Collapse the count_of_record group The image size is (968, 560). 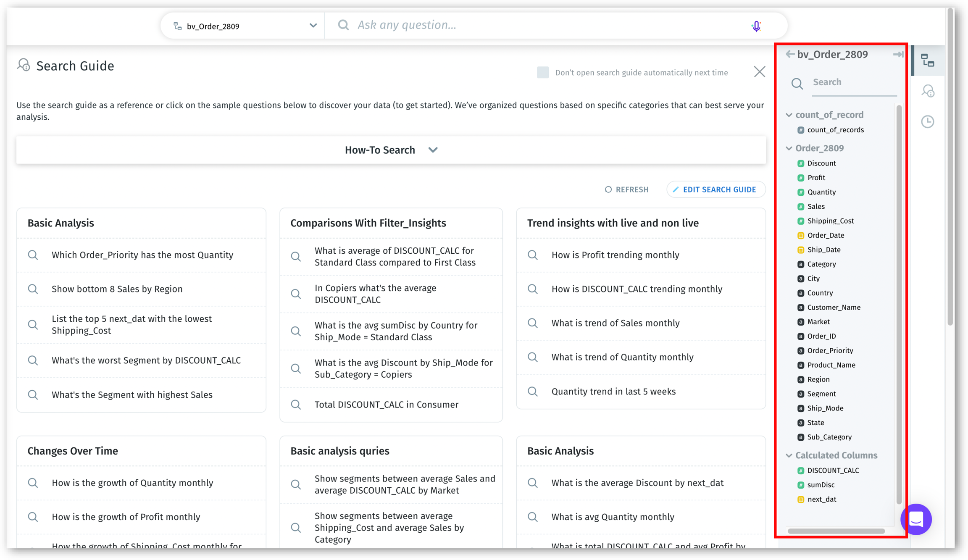pos(789,115)
